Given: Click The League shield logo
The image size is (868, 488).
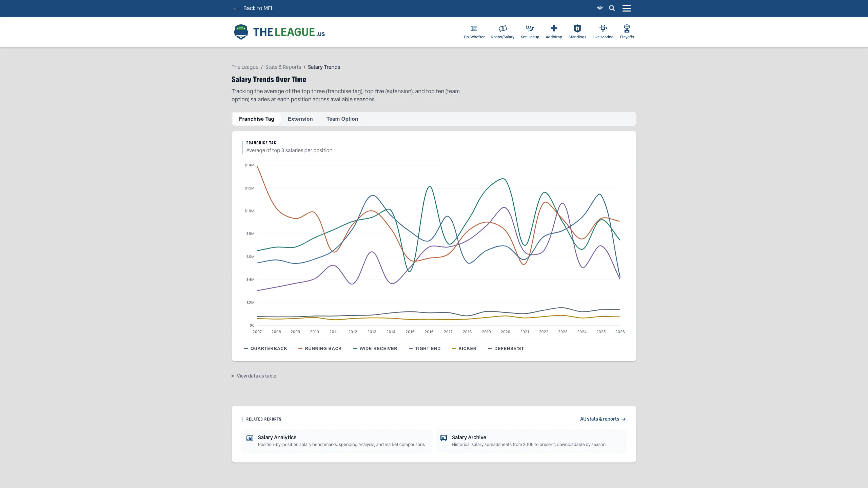Looking at the screenshot, I should 241,32.
